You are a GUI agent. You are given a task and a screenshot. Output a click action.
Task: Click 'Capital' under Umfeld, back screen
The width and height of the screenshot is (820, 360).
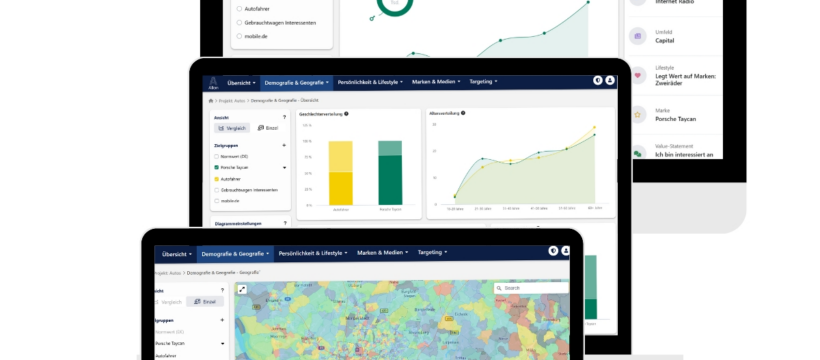coord(665,40)
